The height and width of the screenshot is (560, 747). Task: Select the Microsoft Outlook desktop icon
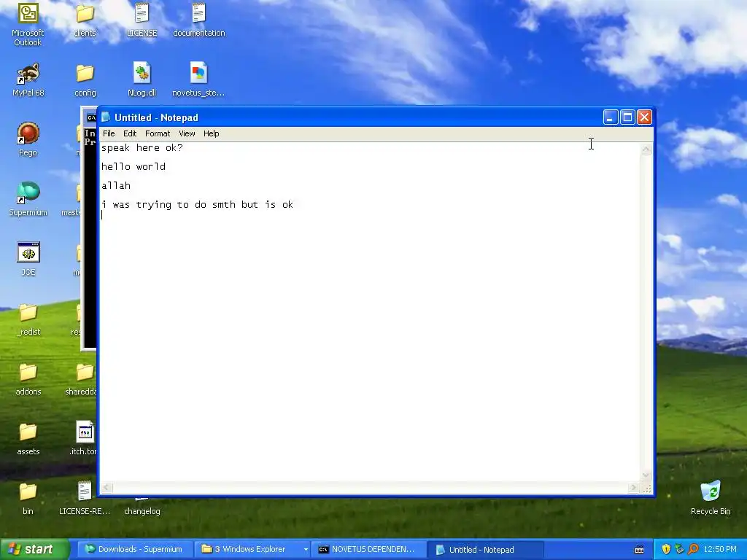[x=28, y=24]
